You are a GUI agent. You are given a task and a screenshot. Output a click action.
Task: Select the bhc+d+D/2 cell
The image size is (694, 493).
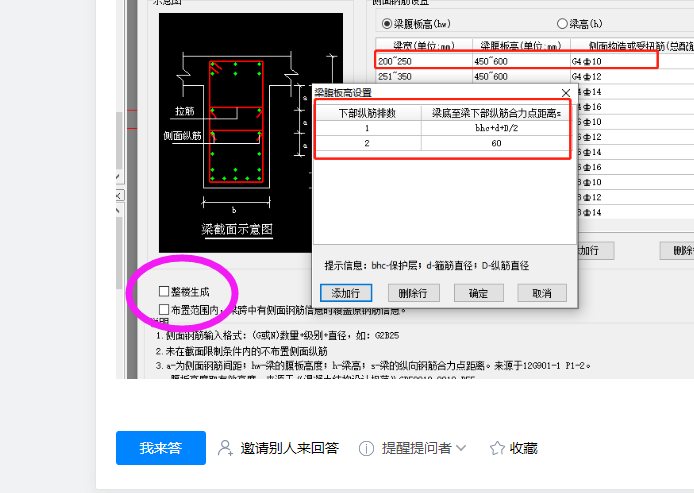pyautogui.click(x=496, y=128)
